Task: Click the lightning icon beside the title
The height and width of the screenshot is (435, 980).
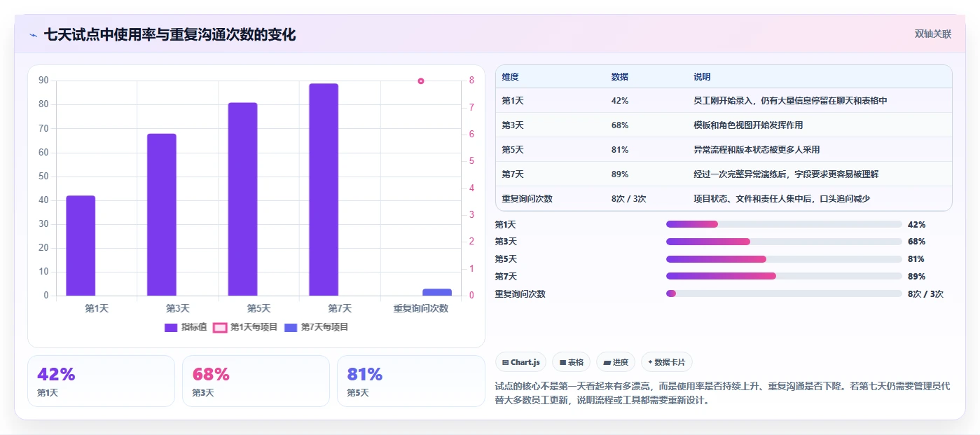Action: (33, 35)
